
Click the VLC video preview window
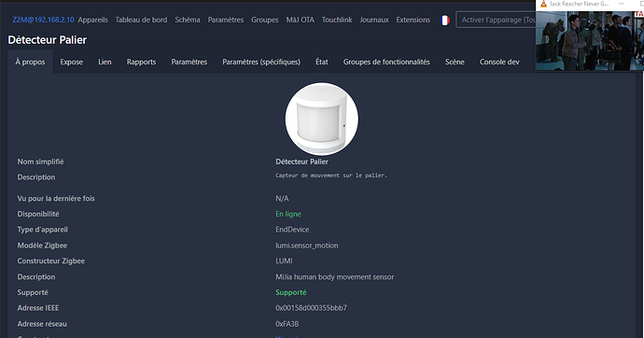(x=590, y=40)
